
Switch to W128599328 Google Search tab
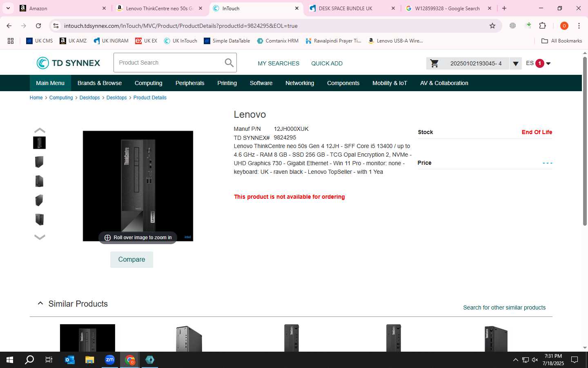[x=448, y=8]
